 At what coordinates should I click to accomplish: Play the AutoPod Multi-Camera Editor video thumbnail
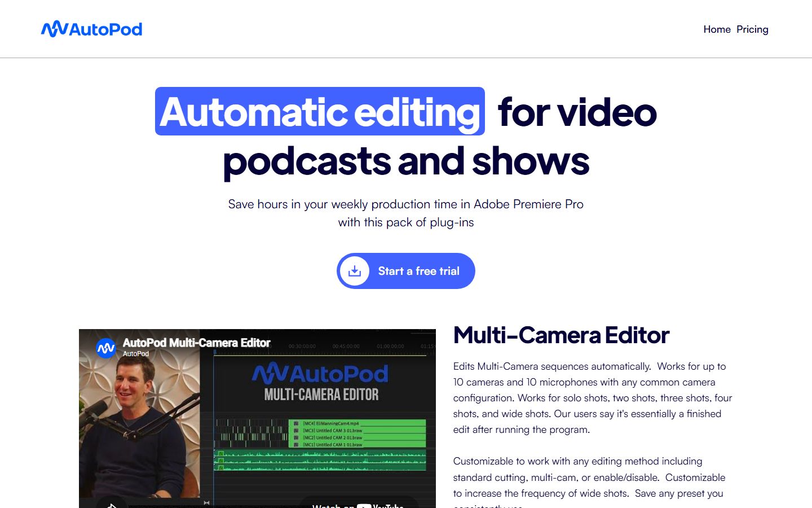pyautogui.click(x=257, y=418)
